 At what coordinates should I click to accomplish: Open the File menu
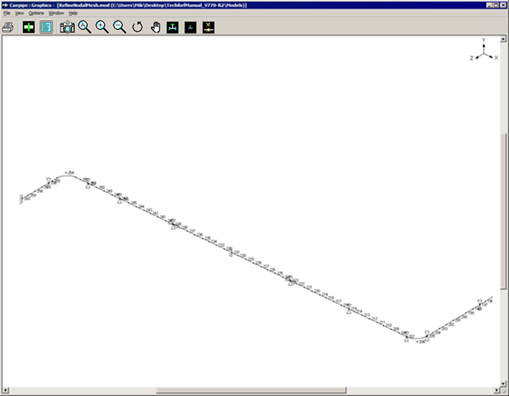[7, 13]
